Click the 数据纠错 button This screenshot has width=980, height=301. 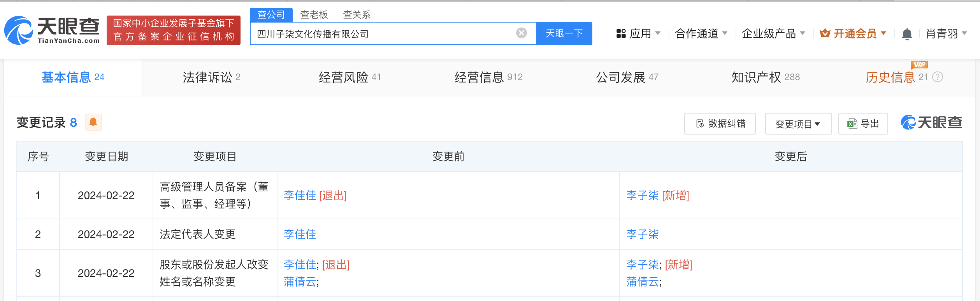point(720,124)
